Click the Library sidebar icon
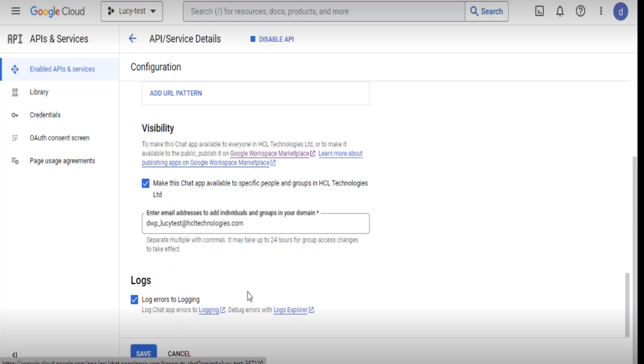 point(15,92)
